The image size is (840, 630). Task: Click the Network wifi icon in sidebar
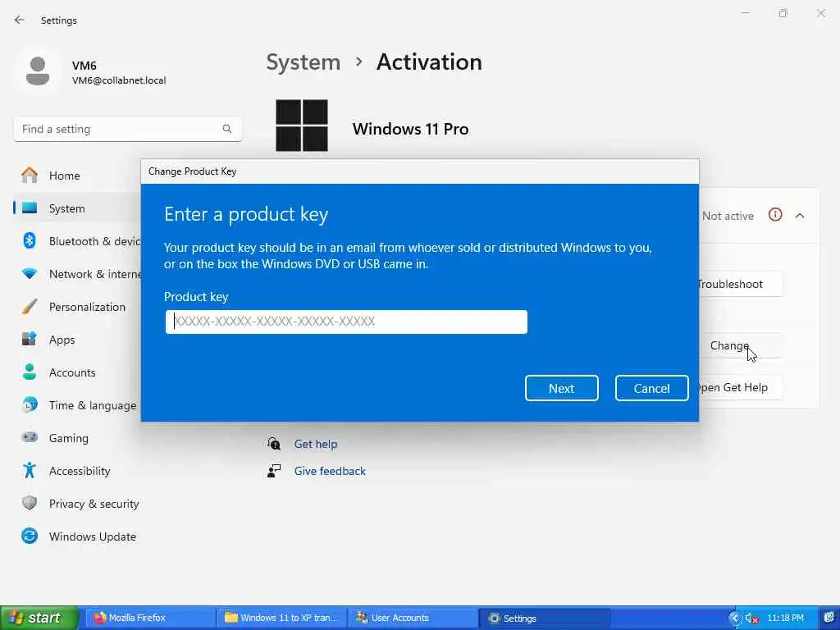click(30, 274)
